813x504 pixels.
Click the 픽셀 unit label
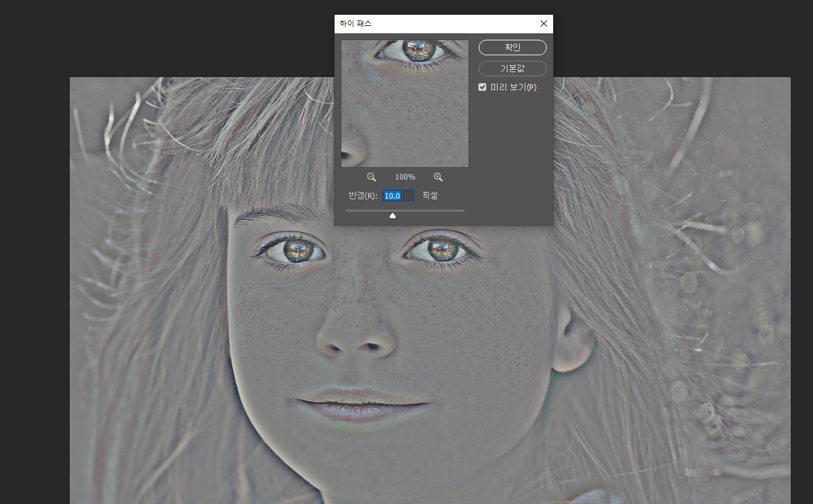[430, 196]
